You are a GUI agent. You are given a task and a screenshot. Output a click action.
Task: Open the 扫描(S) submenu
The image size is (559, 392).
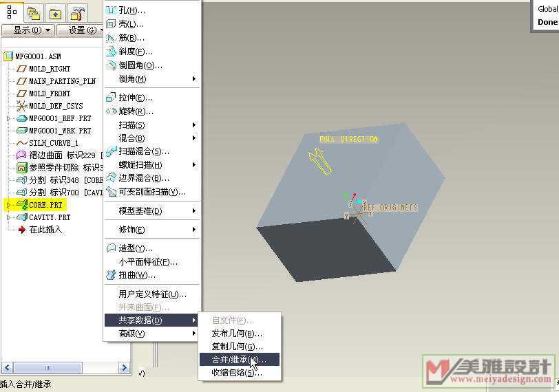152,125
